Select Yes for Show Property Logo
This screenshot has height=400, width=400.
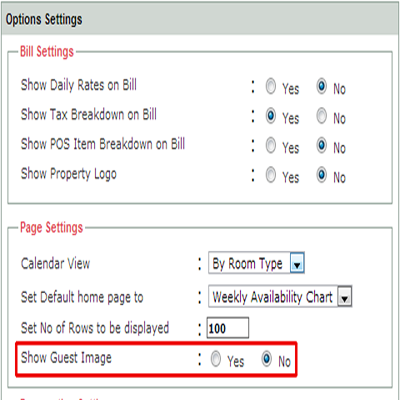tap(271, 175)
